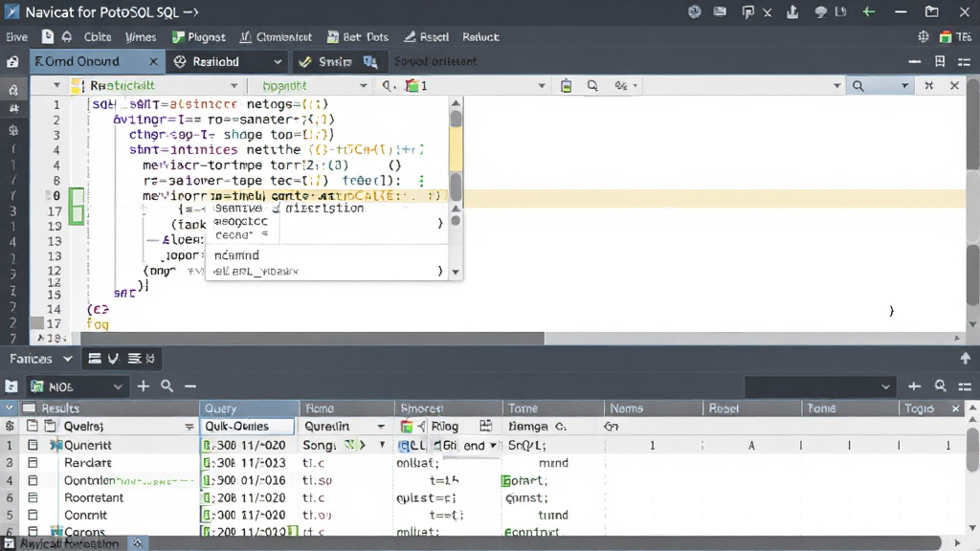Click the Bet Dots toolbar item
This screenshot has height=551, width=980.
(358, 37)
